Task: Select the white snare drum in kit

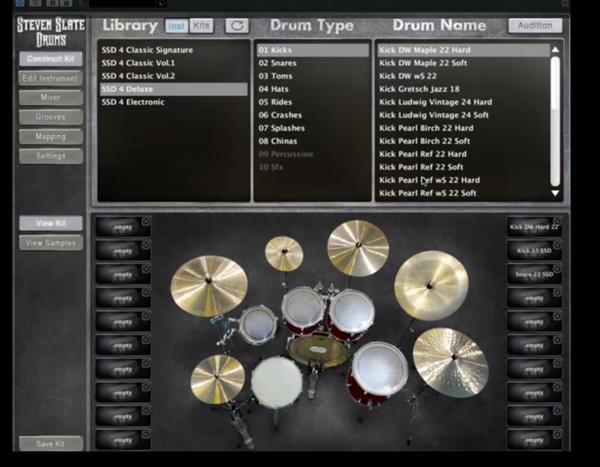Action: (277, 382)
